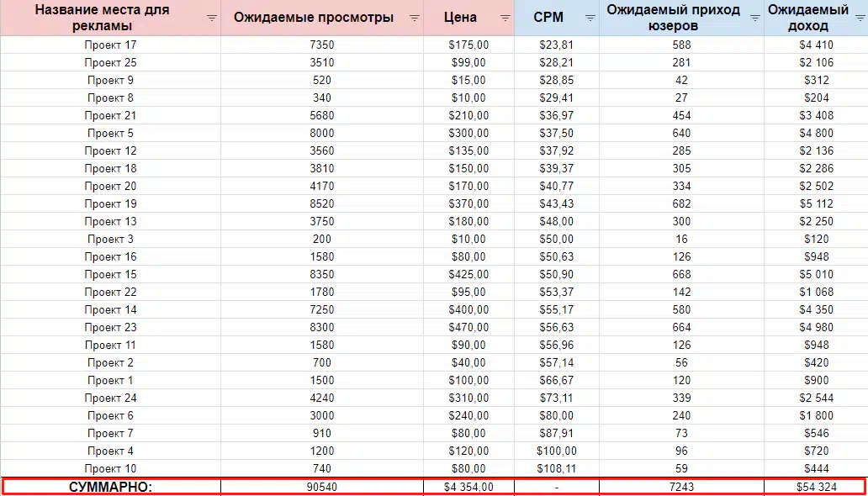
Task: Click the Проект 18 cell
Action: click(x=111, y=168)
